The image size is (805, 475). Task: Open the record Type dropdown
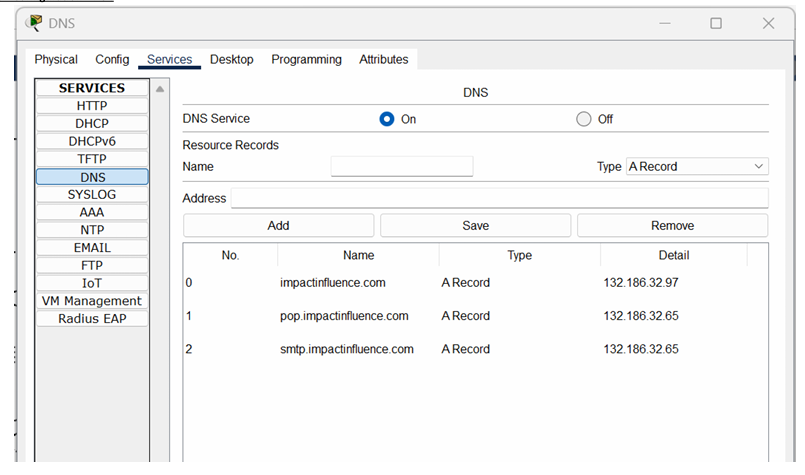[697, 166]
